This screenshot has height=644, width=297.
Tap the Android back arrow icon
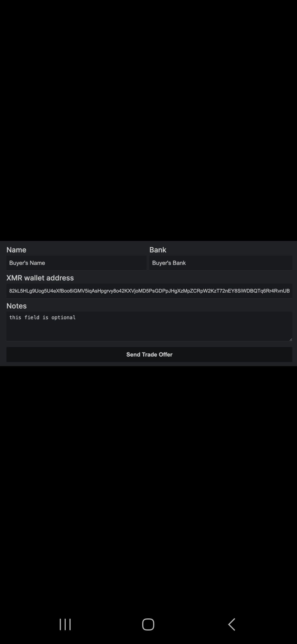click(x=232, y=624)
